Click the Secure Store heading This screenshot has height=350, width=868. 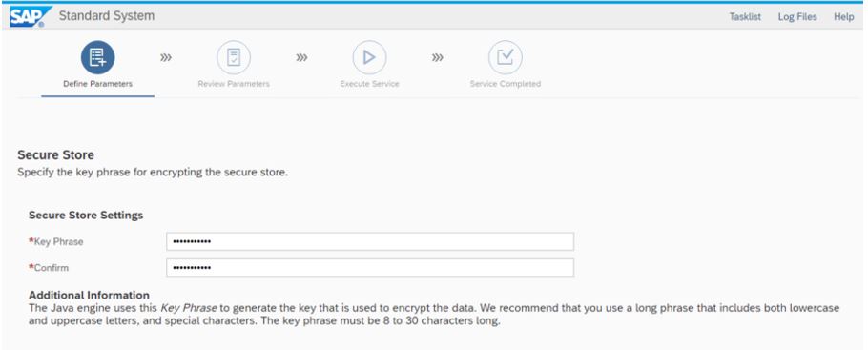click(56, 154)
